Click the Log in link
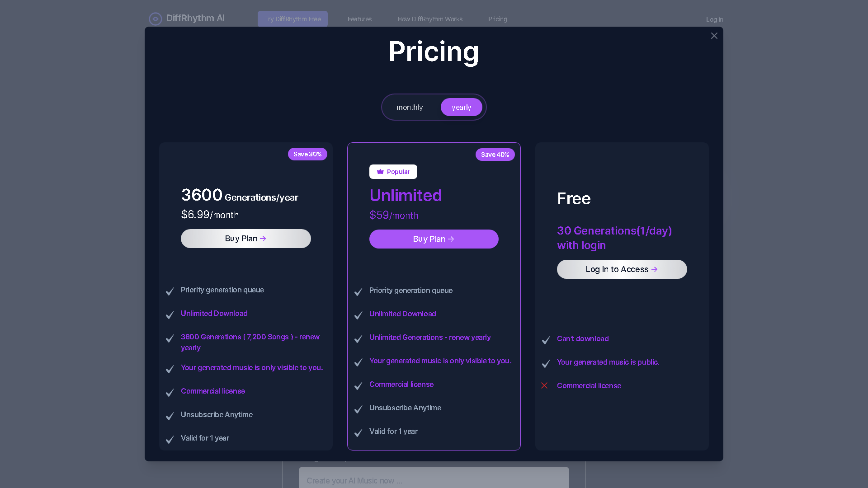The width and height of the screenshot is (868, 488). 714,19
